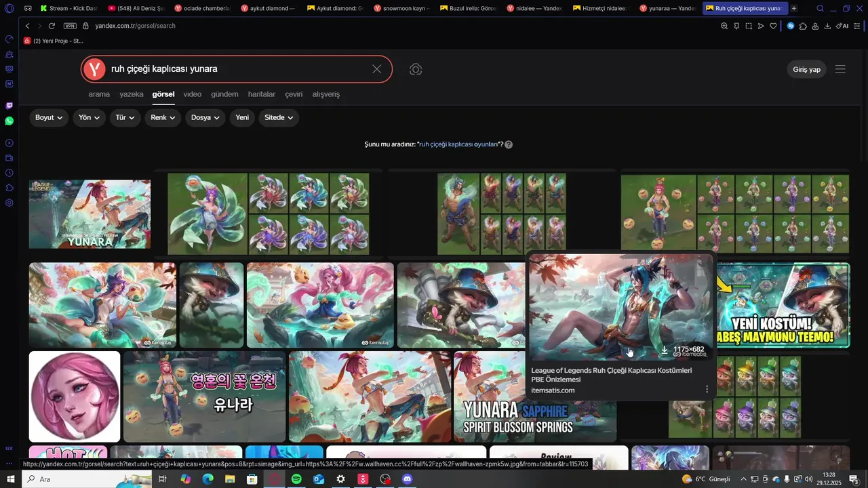Switch to the çeviri tab
The height and width of the screenshot is (488, 868).
(x=294, y=94)
